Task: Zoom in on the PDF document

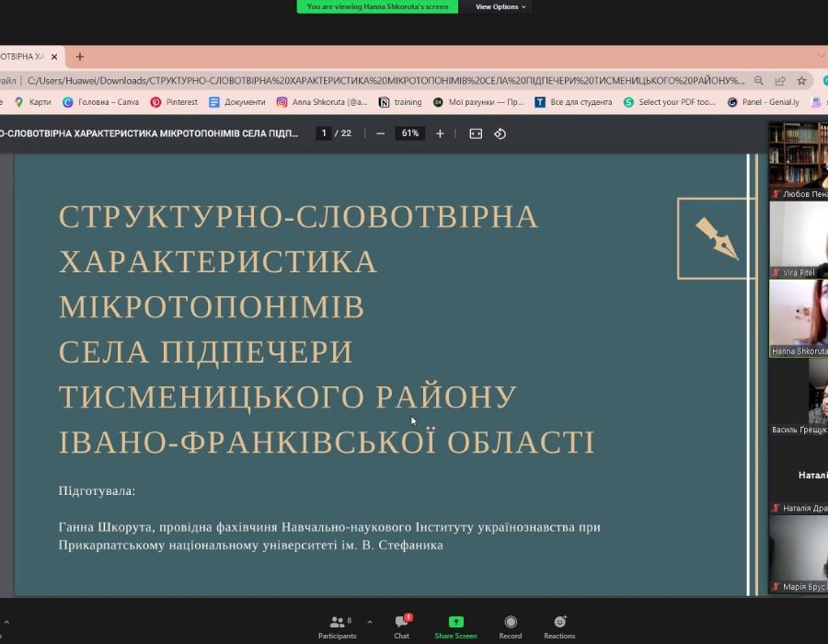Action: [x=440, y=133]
